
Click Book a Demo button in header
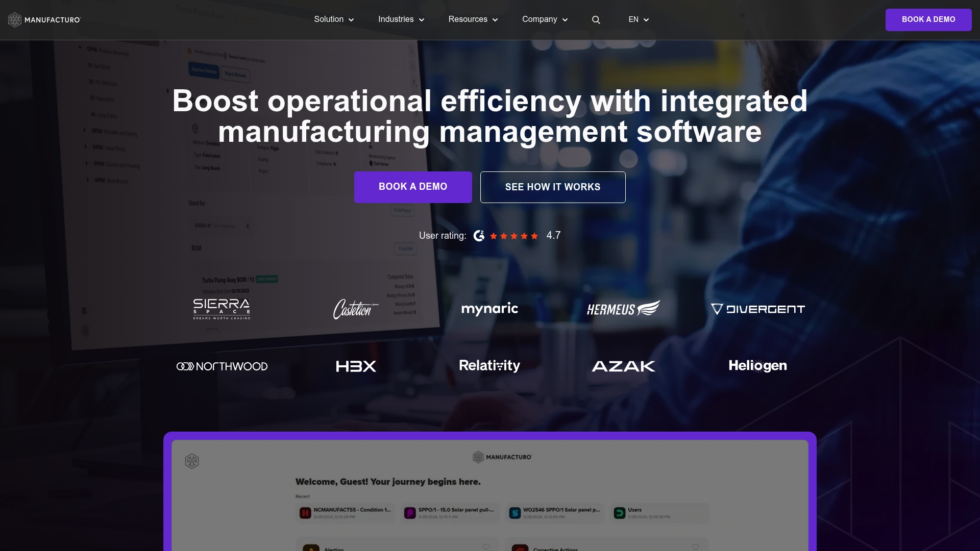tap(928, 20)
